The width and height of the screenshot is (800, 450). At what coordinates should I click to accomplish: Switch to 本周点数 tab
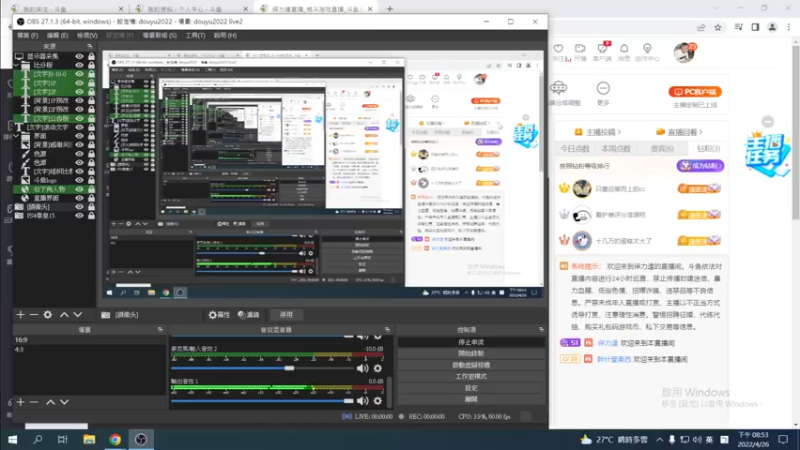click(616, 149)
